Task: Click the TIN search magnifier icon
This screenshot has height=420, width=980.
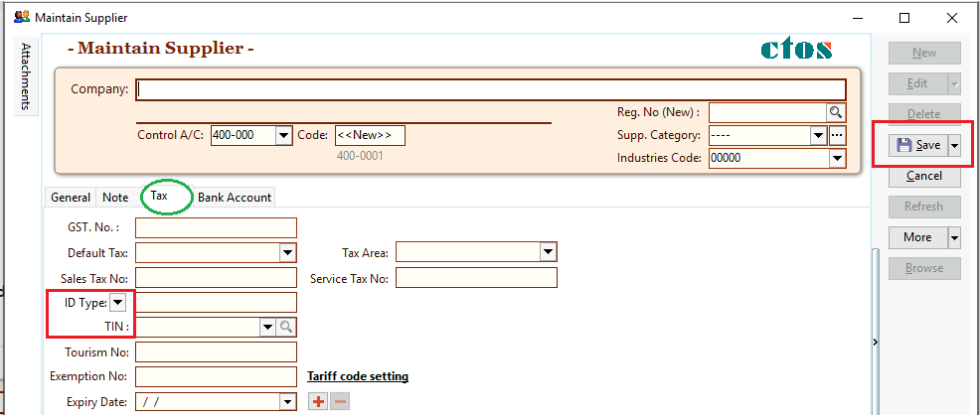Action: (x=285, y=327)
